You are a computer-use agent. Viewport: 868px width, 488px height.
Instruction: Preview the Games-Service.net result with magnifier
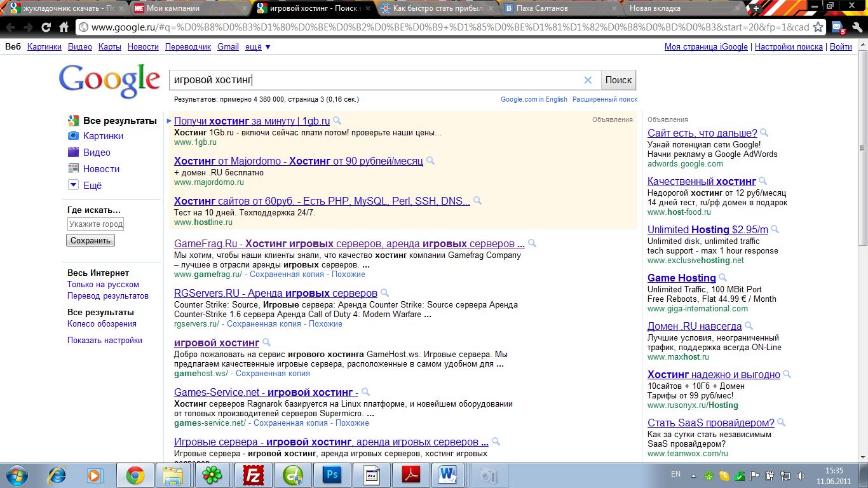tap(365, 392)
